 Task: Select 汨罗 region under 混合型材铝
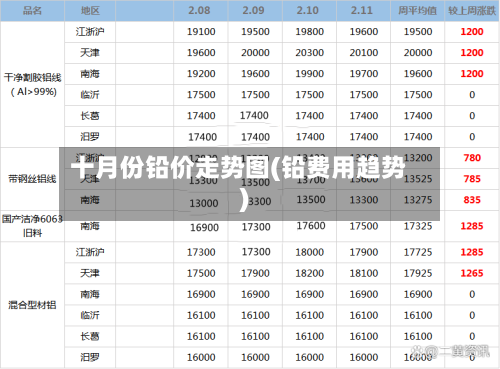[90, 357]
